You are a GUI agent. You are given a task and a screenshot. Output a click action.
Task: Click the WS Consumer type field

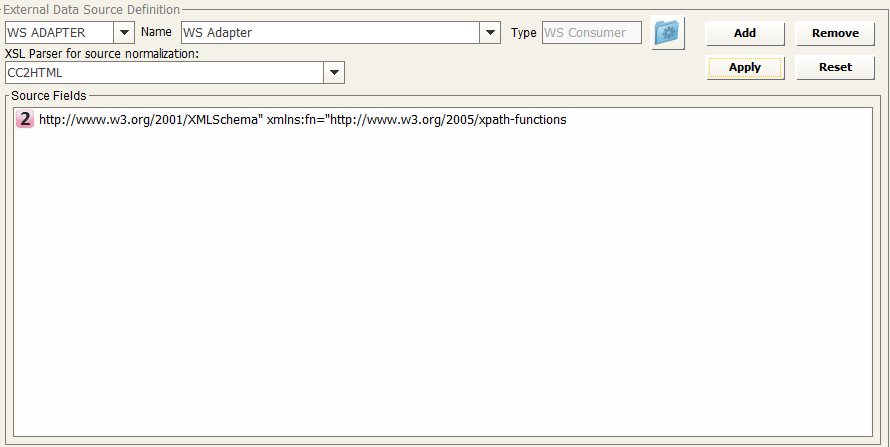tap(591, 33)
